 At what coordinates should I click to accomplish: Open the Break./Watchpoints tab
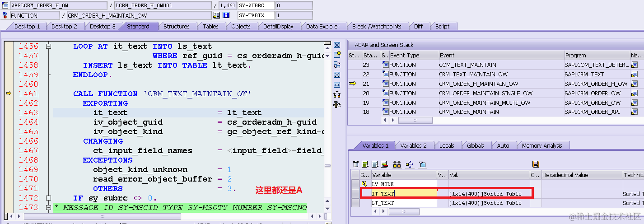click(377, 26)
